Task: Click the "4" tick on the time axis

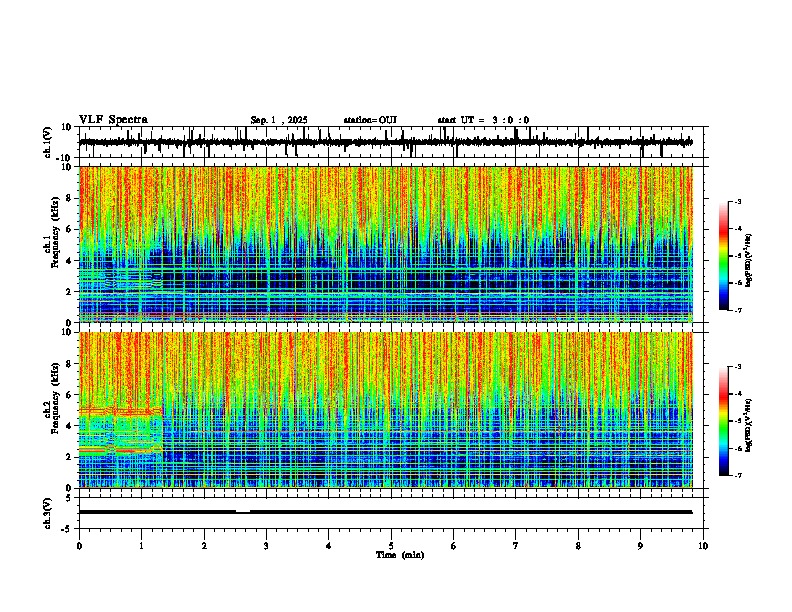Action: click(x=329, y=546)
